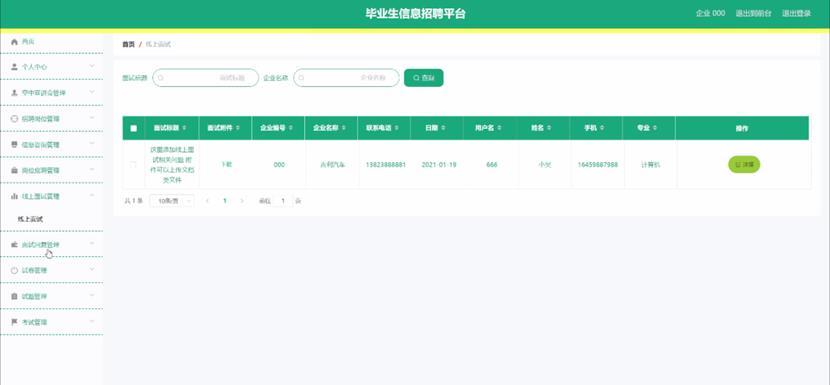Open the 10条/页 page size dropdown
830x385 pixels.
point(172,201)
